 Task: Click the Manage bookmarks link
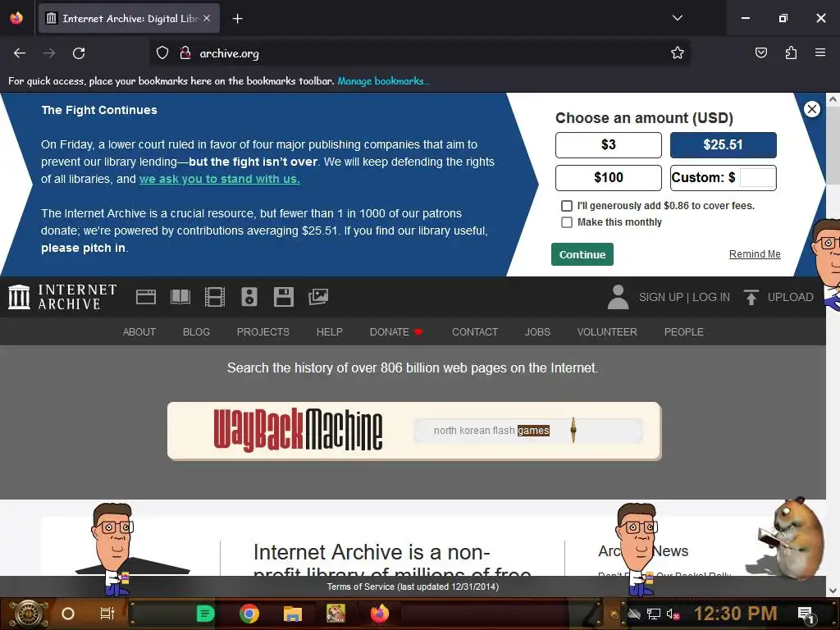[384, 81]
